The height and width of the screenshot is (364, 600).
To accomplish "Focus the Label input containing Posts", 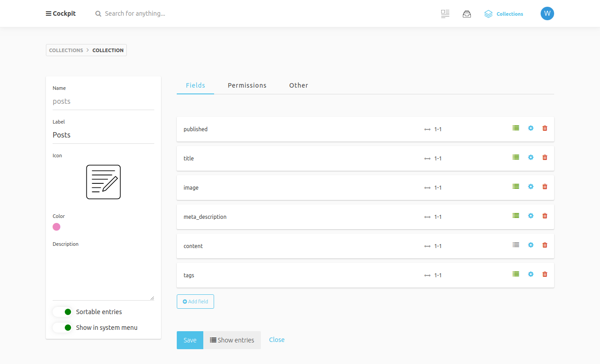I will tap(103, 135).
